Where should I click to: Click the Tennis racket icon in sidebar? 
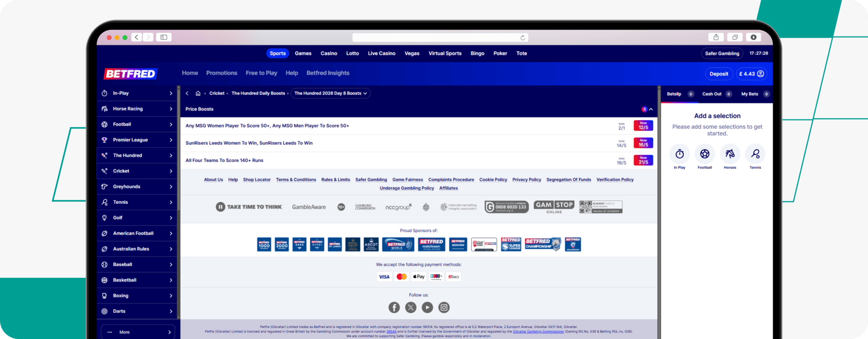coord(104,202)
